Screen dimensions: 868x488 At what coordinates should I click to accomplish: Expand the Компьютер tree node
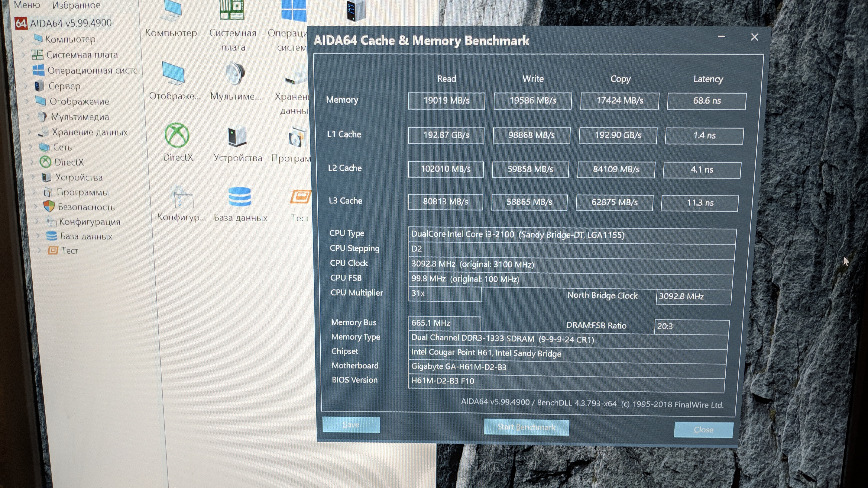[x=22, y=39]
